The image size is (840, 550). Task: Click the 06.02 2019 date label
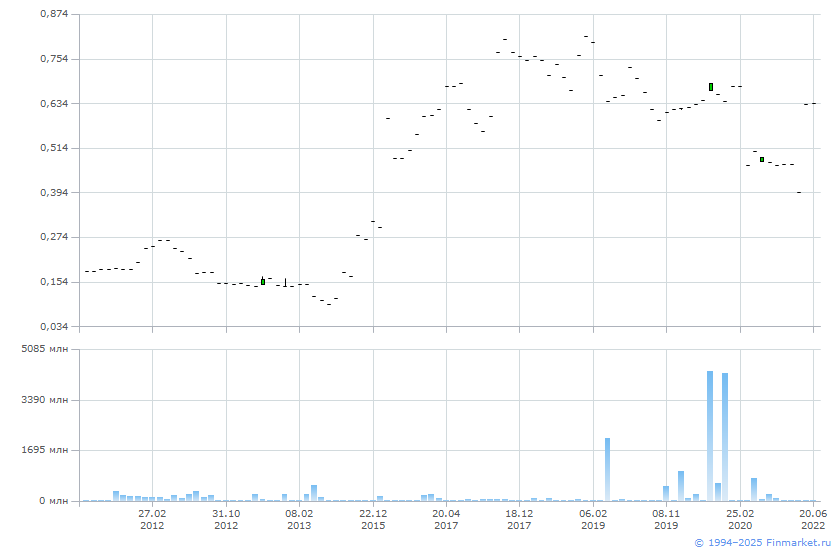point(593,519)
